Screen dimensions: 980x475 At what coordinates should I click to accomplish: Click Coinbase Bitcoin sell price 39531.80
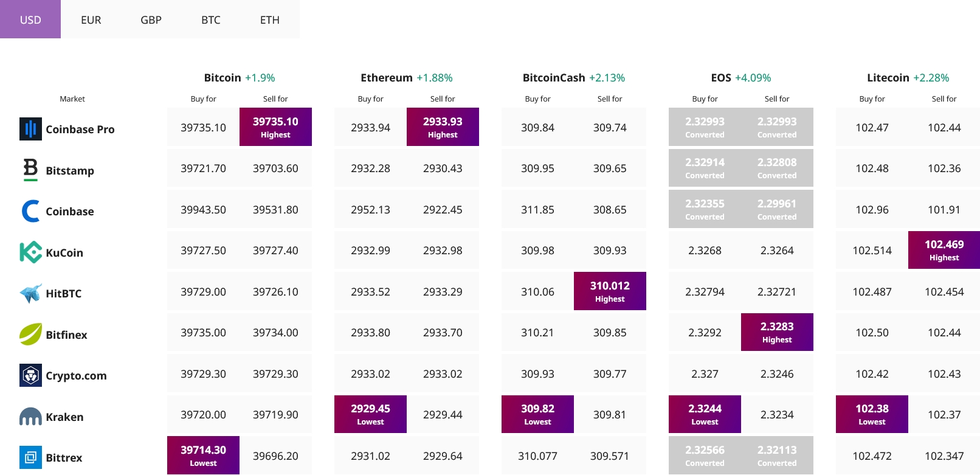pyautogui.click(x=275, y=209)
